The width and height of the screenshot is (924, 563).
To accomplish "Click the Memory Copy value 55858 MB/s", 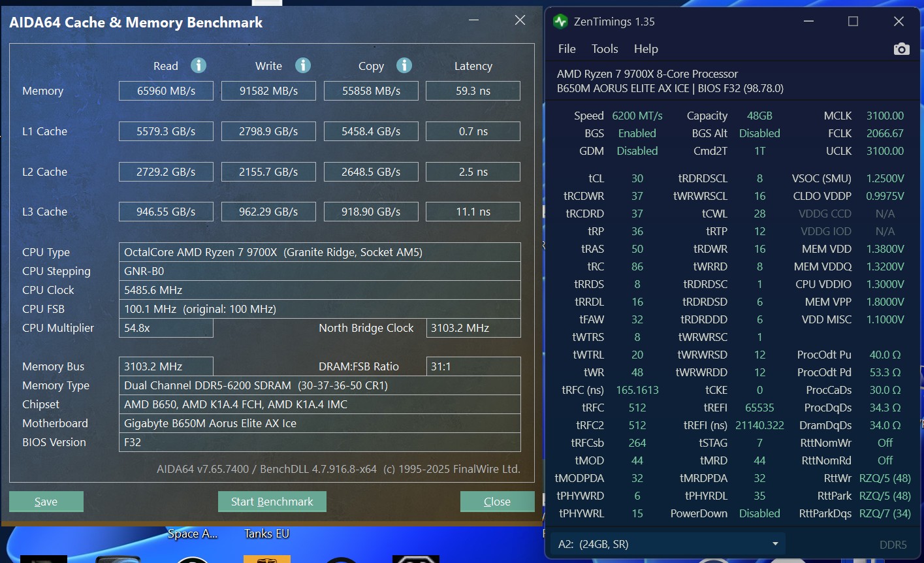I will 371,91.
